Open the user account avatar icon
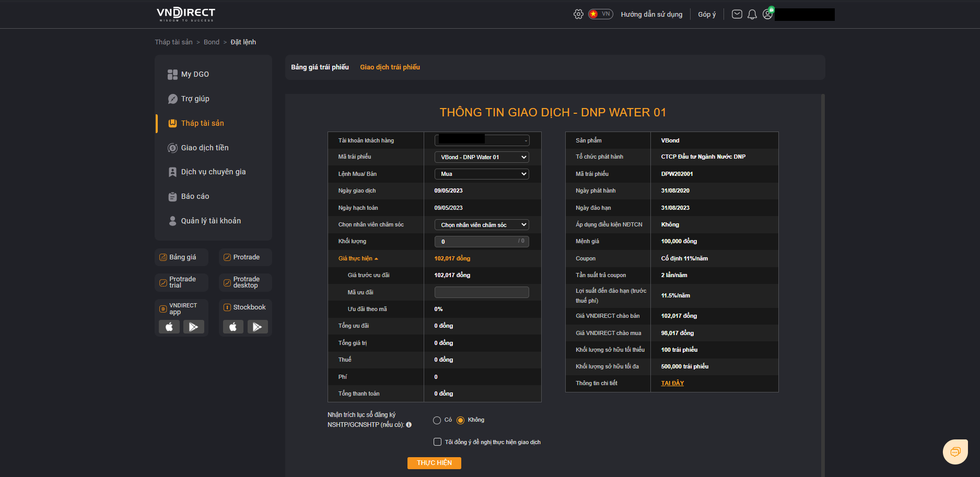The image size is (980, 477). (x=767, y=14)
